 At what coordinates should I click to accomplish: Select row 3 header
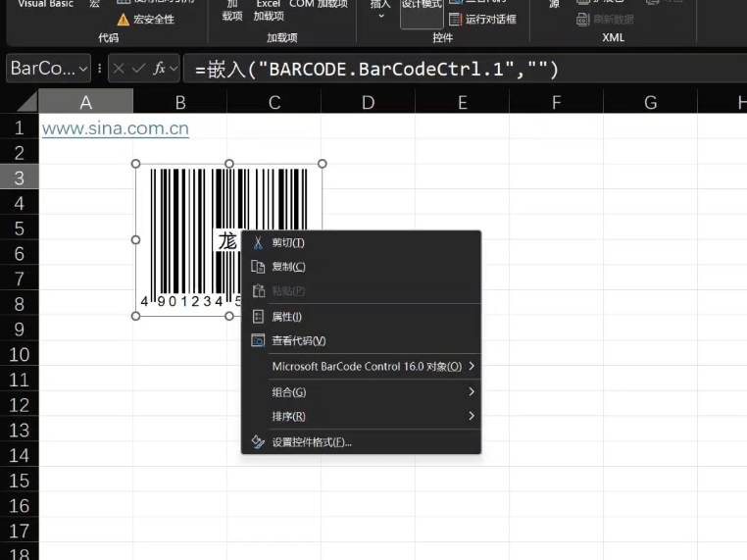19,178
